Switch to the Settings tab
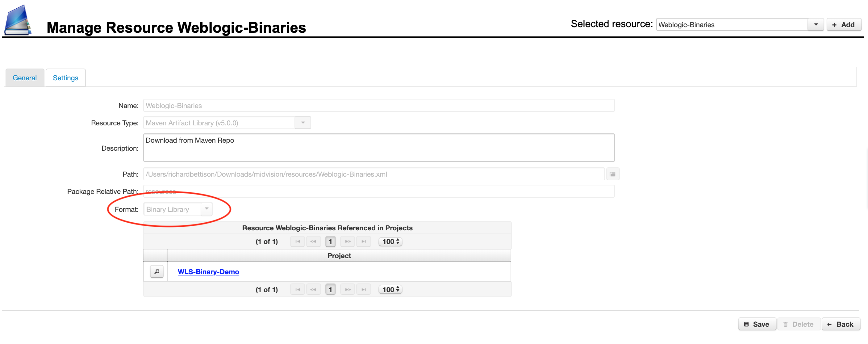The image size is (868, 344). 65,78
